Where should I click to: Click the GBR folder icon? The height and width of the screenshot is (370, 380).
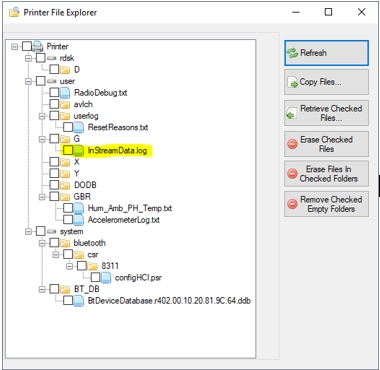65,197
